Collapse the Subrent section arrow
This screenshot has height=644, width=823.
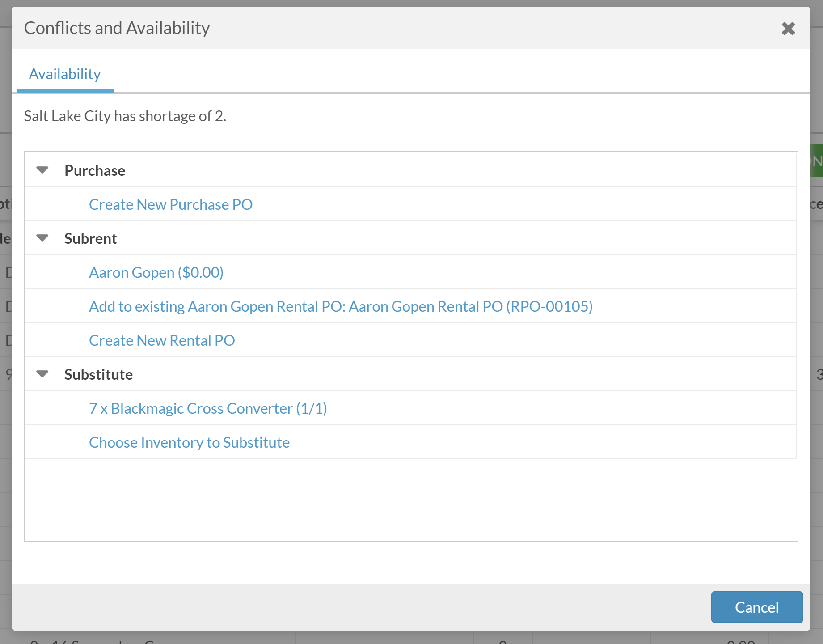42,238
